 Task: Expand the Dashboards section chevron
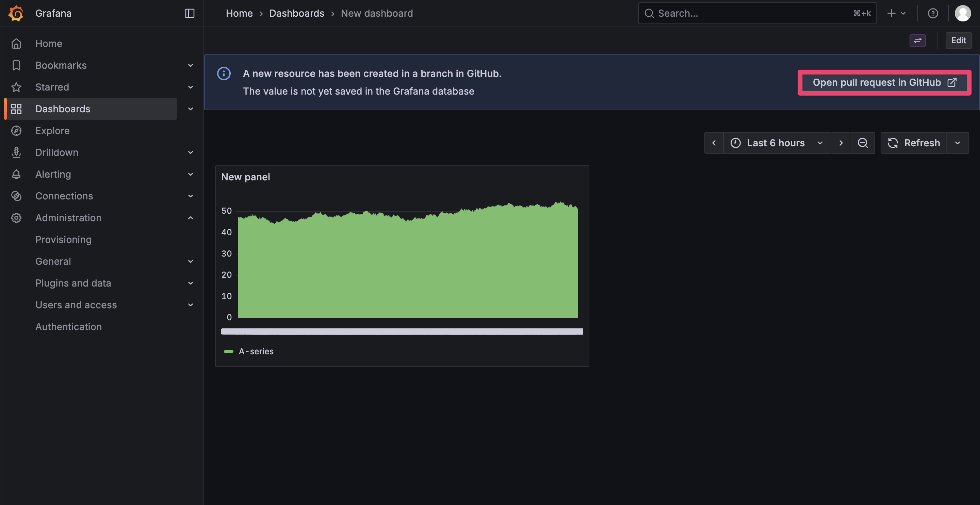pos(191,109)
